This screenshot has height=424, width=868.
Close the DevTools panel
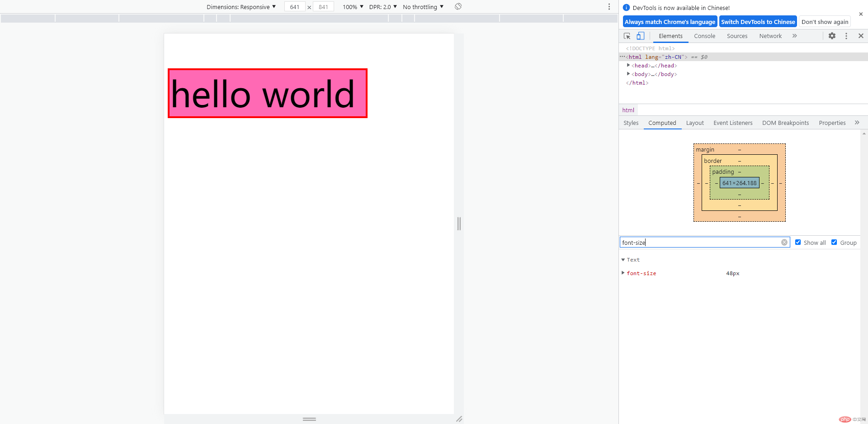pyautogui.click(x=861, y=36)
